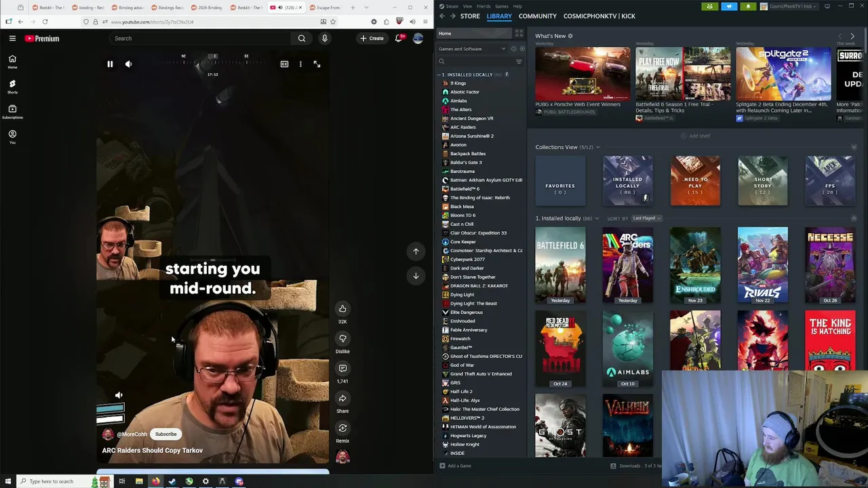The height and width of the screenshot is (488, 868).
Task: Select HELLDIVERS 2 in the Steam game list
Action: click(467, 418)
